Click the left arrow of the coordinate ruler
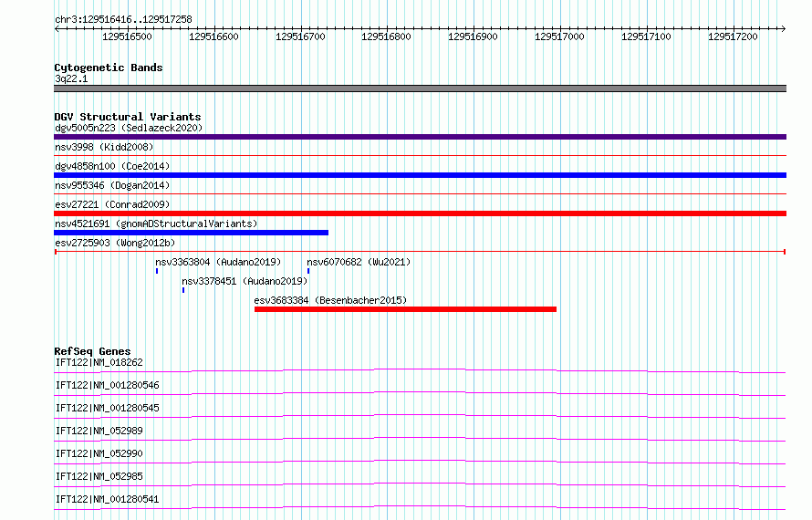 click(x=57, y=29)
